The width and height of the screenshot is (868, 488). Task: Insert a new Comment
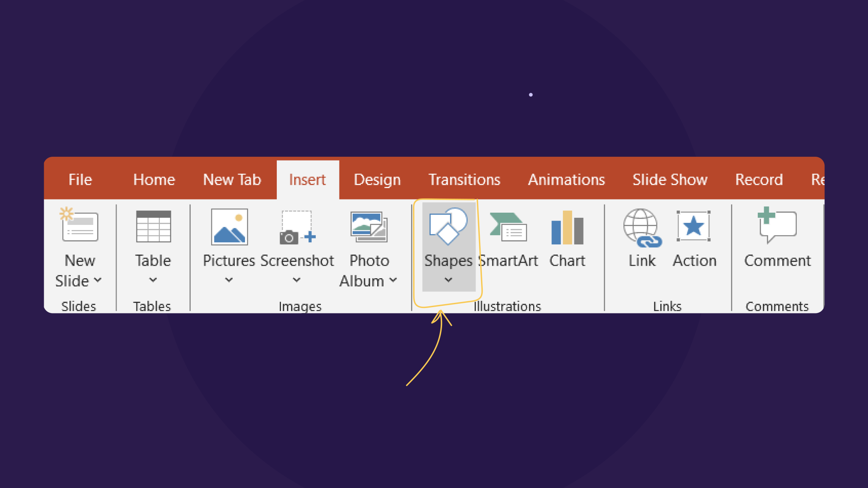776,235
